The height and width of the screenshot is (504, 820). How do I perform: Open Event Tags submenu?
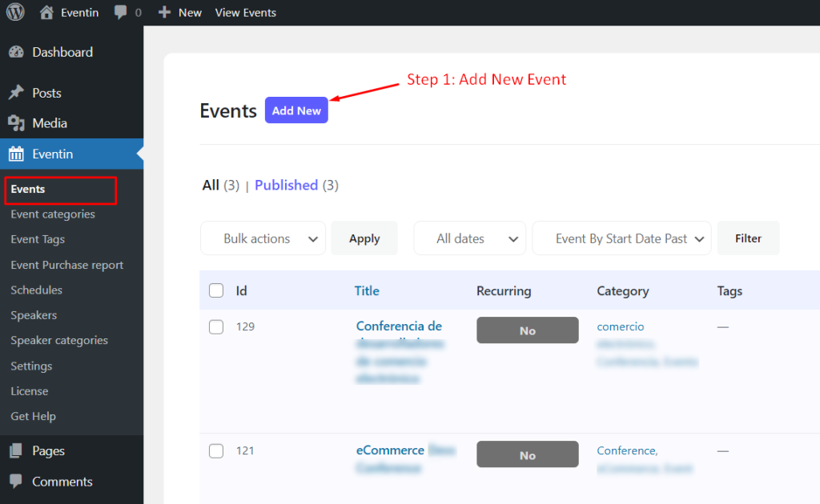(38, 239)
